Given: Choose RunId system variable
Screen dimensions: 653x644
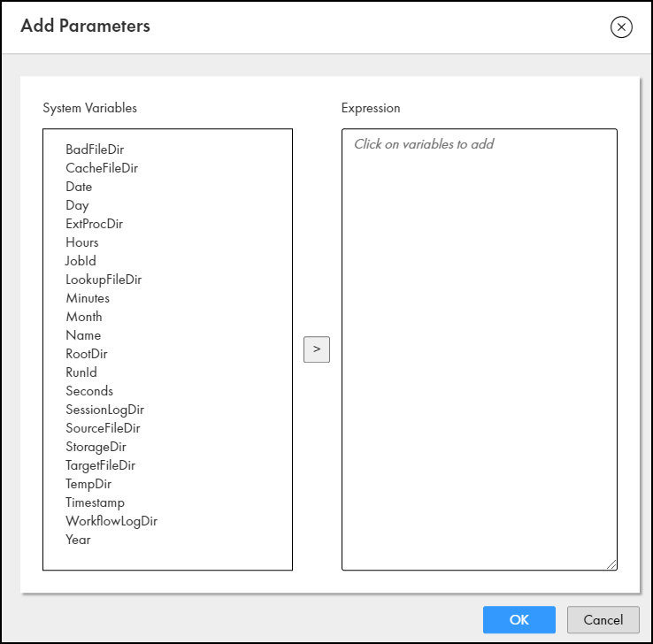Looking at the screenshot, I should (81, 372).
